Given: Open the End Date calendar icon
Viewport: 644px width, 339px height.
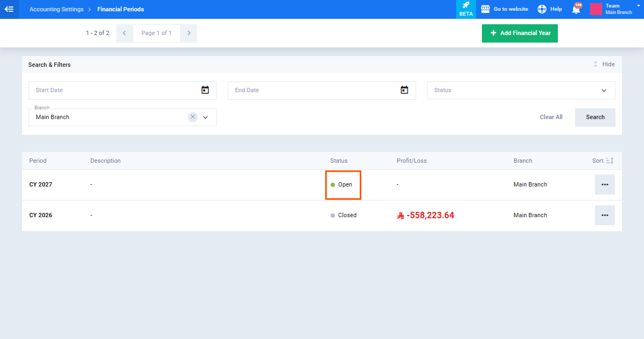Looking at the screenshot, I should (404, 90).
